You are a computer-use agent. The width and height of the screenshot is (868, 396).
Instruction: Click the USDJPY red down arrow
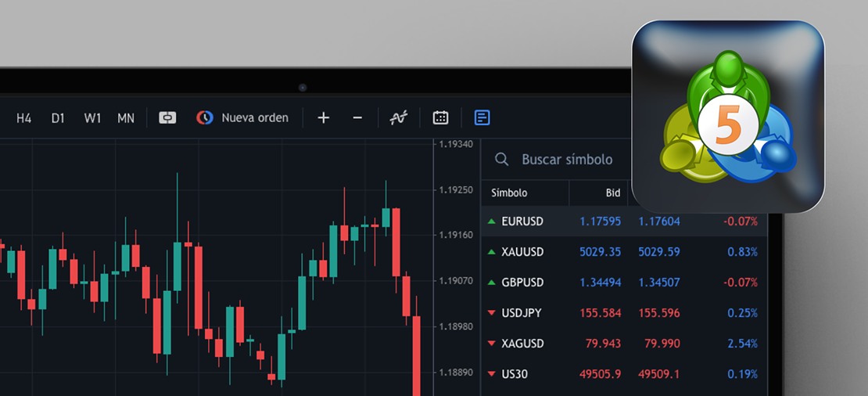click(491, 313)
